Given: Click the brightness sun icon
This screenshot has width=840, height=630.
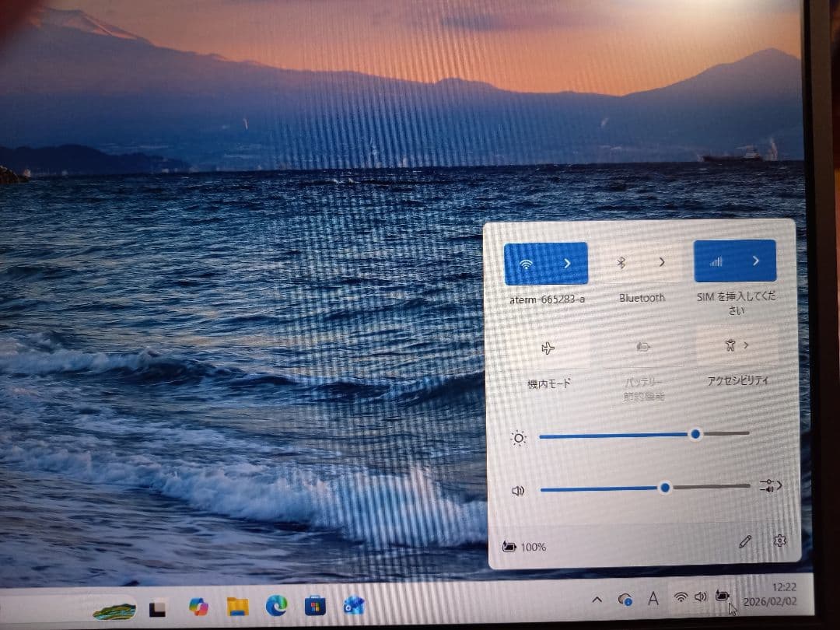Looking at the screenshot, I should point(519,437).
